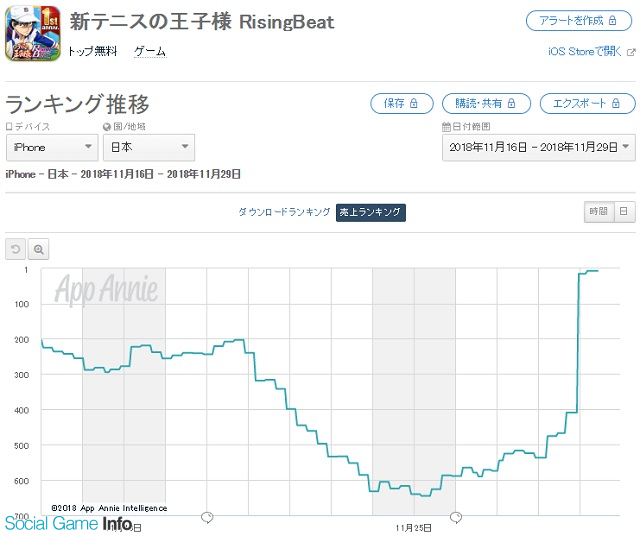The height and width of the screenshot is (536, 640).
Task: Click the アラートを作成 button
Action: pyautogui.click(x=579, y=21)
